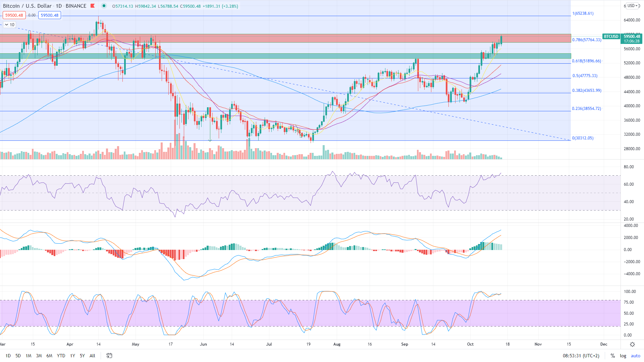The width and height of the screenshot is (644, 362).
Task: Switch to the All time range
Action: point(92,356)
